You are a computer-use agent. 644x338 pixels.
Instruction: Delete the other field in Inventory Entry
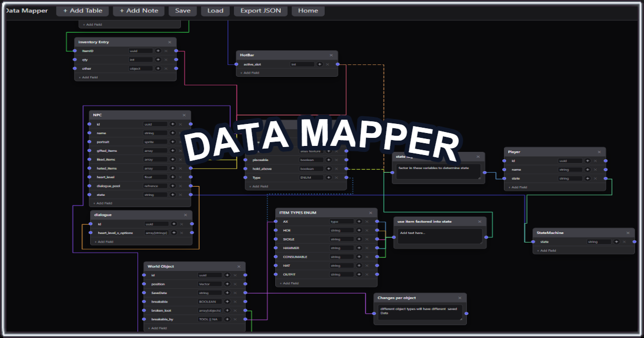click(166, 69)
